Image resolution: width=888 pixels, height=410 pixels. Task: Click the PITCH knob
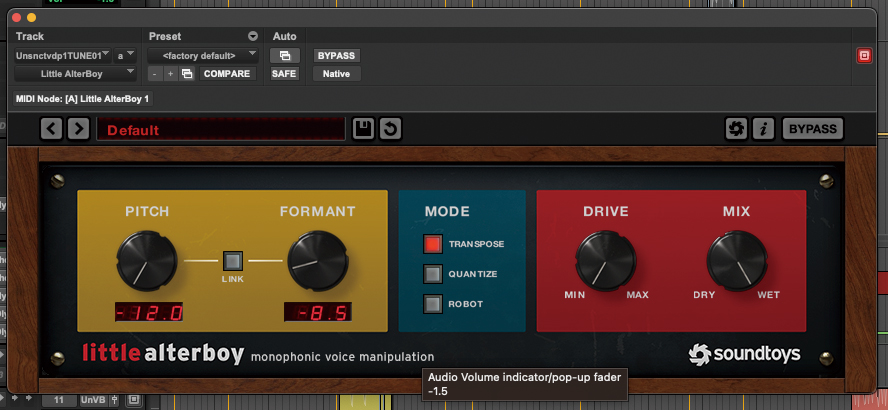point(147,261)
